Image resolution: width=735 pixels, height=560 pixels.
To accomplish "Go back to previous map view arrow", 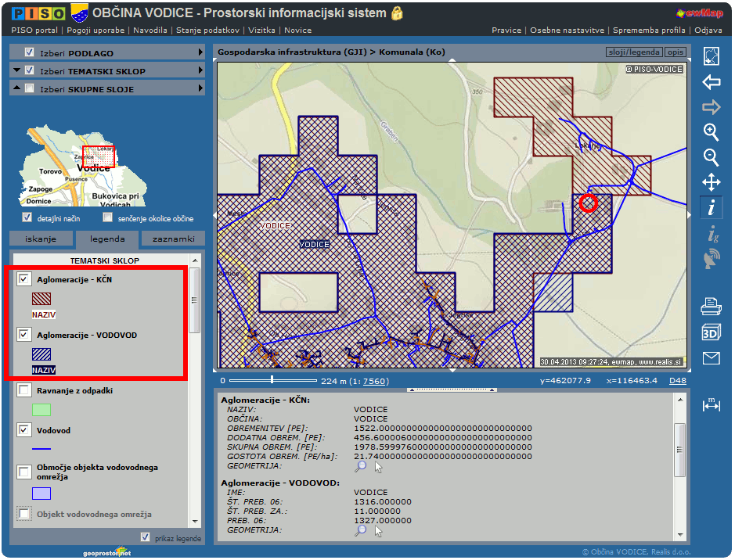I will click(x=711, y=82).
